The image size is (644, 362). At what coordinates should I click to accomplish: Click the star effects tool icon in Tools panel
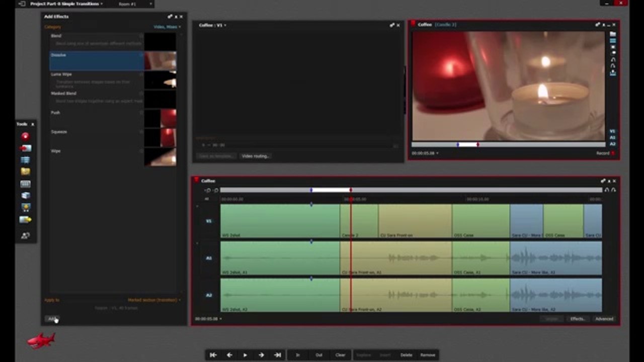pyautogui.click(x=25, y=207)
